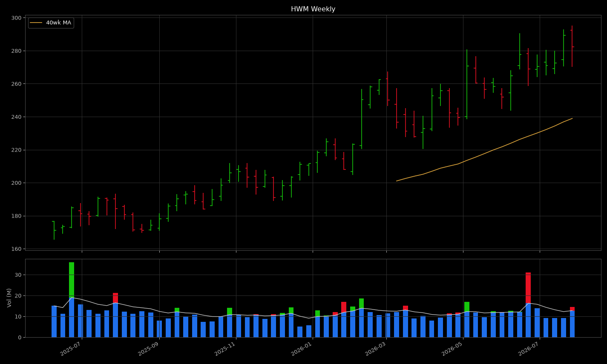Image resolution: width=607 pixels, height=364 pixels.
Task: Click the 200 price axis label
Action: coord(17,183)
